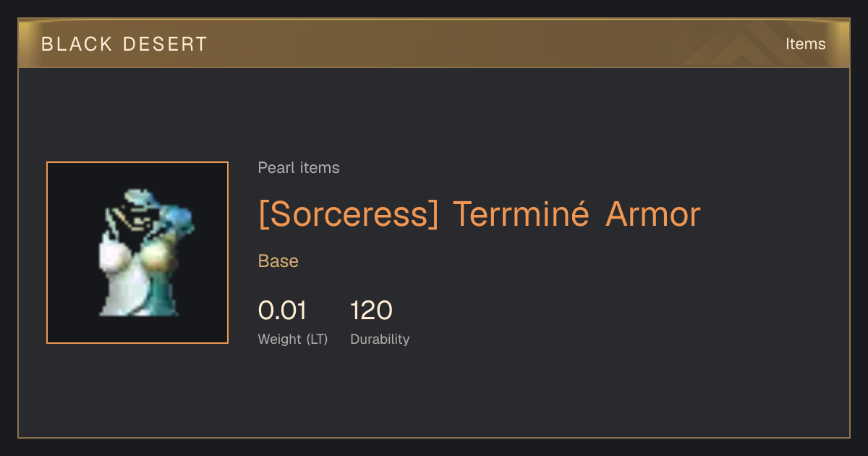Screen dimensions: 868x456
Task: Open the Items link in the header
Action: pos(805,44)
